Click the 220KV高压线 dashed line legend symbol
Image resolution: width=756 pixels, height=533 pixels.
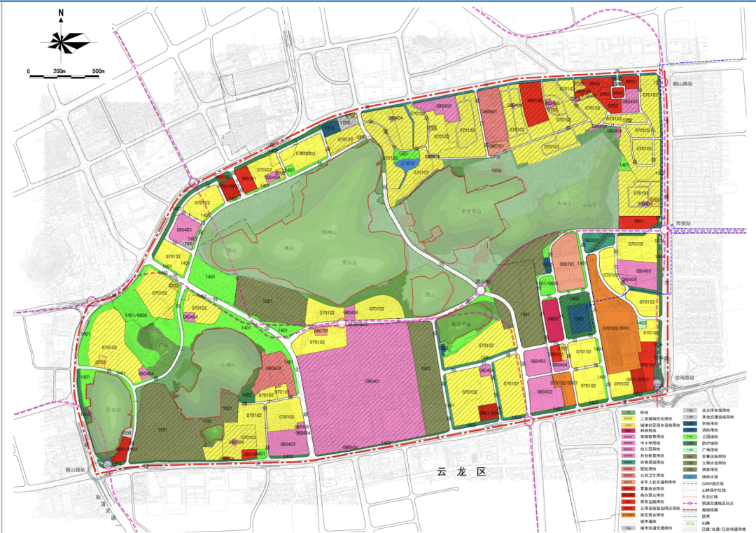click(x=690, y=484)
